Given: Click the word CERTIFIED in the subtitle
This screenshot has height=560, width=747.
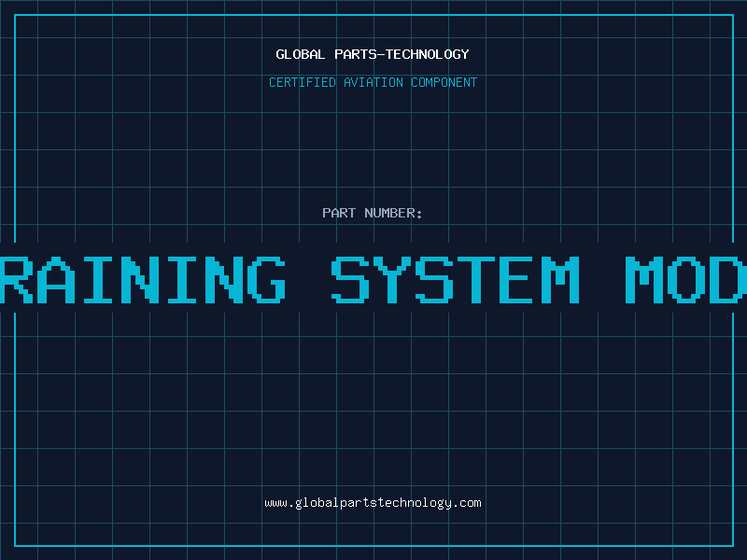Looking at the screenshot, I should tap(303, 82).
